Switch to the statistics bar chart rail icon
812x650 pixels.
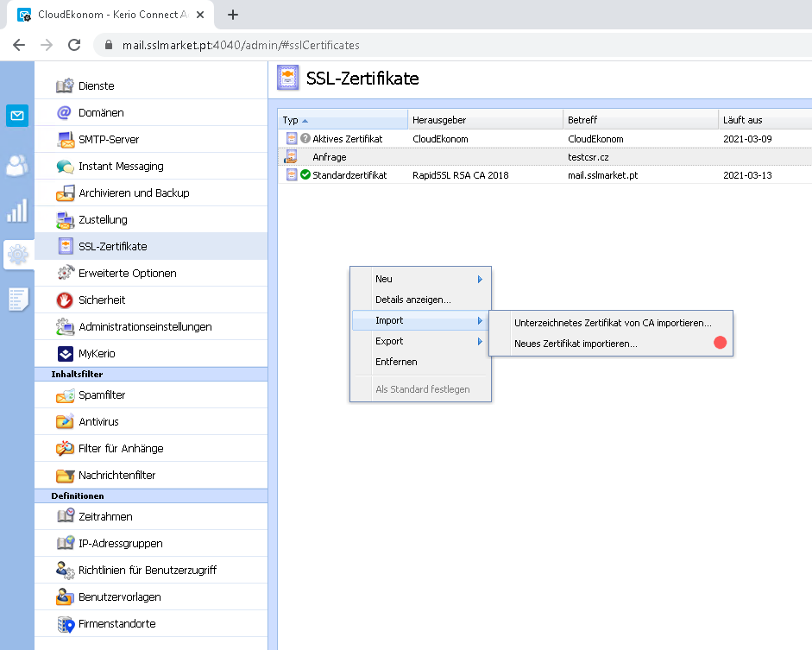click(x=17, y=211)
